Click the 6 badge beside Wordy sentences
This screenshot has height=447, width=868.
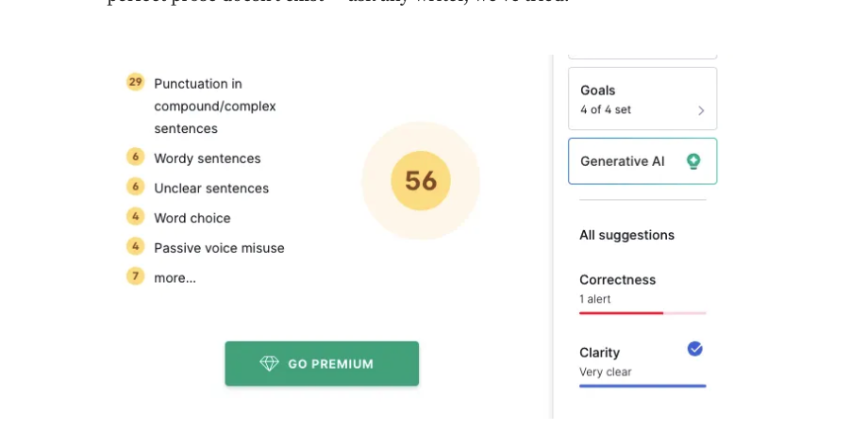point(135,157)
